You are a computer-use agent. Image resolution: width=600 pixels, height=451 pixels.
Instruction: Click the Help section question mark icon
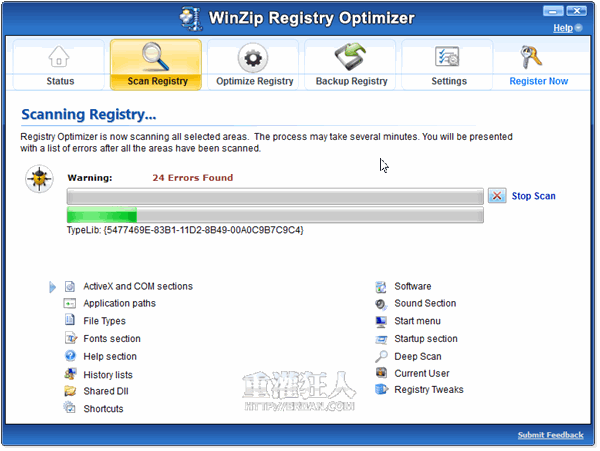pos(70,356)
